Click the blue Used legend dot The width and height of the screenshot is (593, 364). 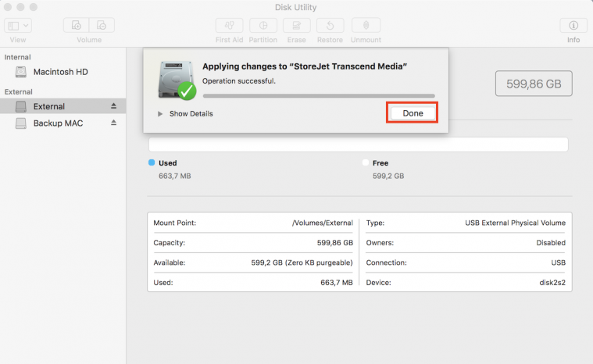[152, 162]
